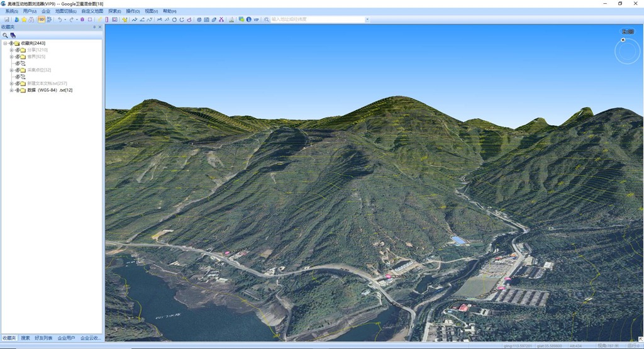This screenshot has width=644, height=349.
Task: Click the save icon in the toolbar
Action: tap(7, 19)
